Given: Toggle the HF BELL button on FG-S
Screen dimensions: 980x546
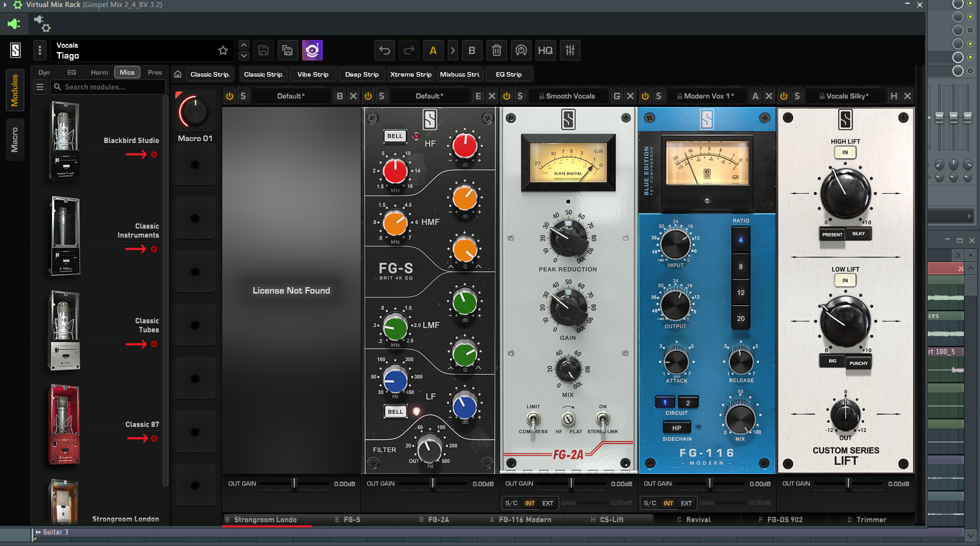Looking at the screenshot, I should coord(395,136).
